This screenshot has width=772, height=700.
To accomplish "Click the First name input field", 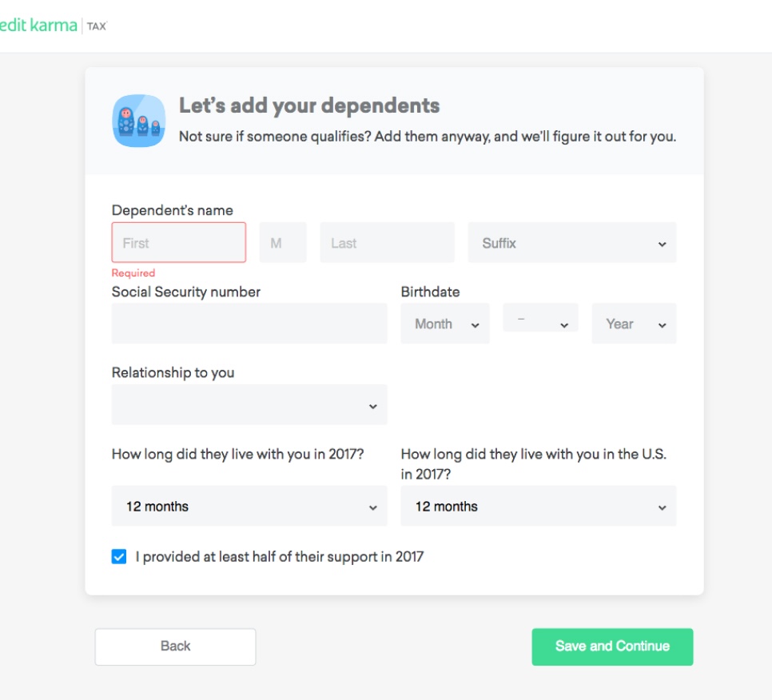I will click(x=179, y=242).
